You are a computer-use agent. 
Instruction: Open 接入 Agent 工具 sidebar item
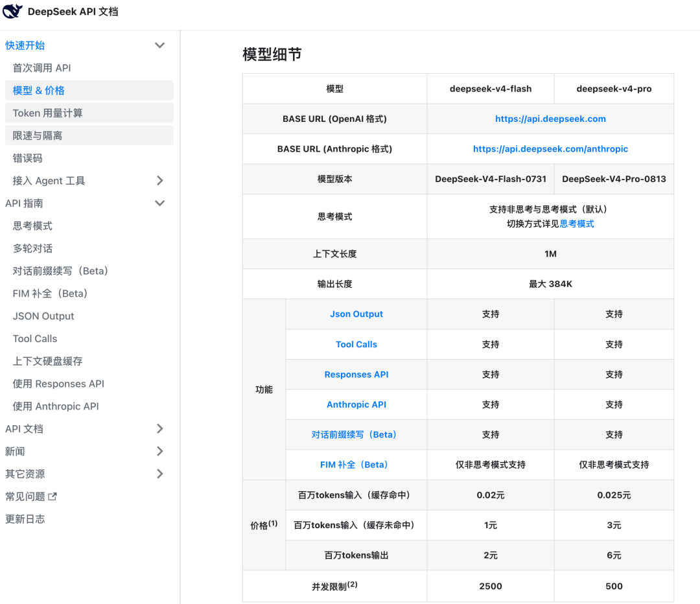pos(49,180)
